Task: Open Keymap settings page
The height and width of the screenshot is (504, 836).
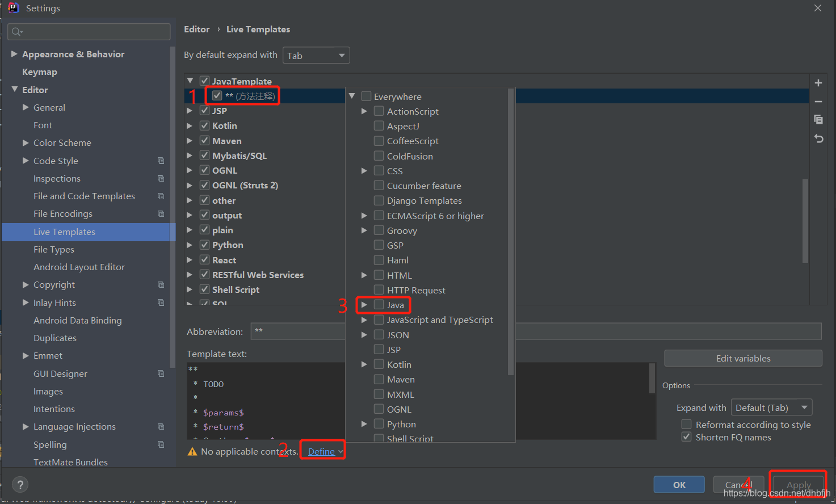Action: [40, 72]
